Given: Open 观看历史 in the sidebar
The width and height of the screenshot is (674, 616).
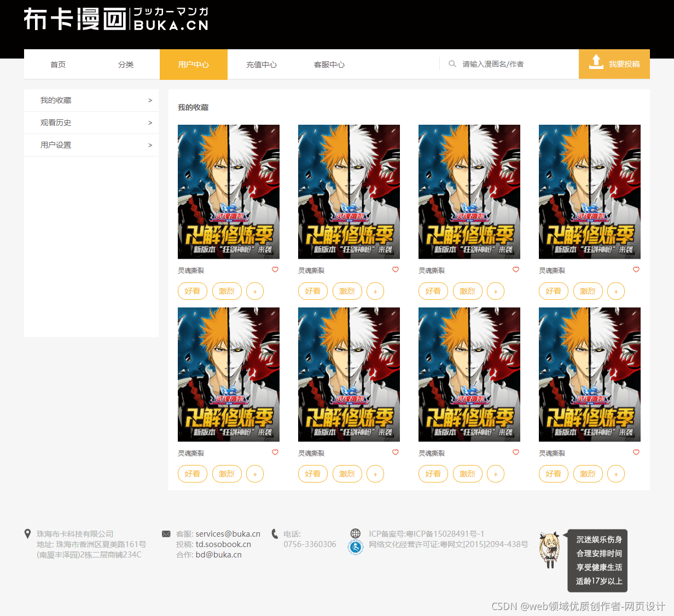Looking at the screenshot, I should (91, 123).
